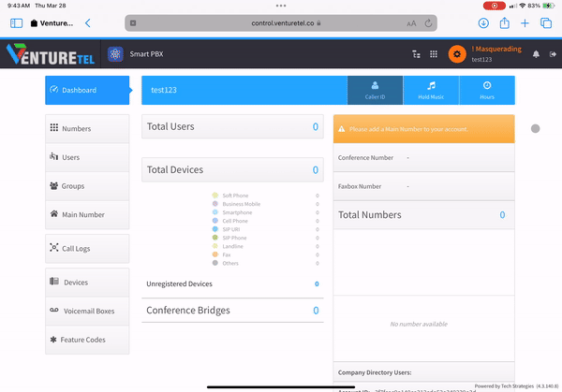Click the account hierarchy tree icon
562x392 pixels.
(417, 54)
